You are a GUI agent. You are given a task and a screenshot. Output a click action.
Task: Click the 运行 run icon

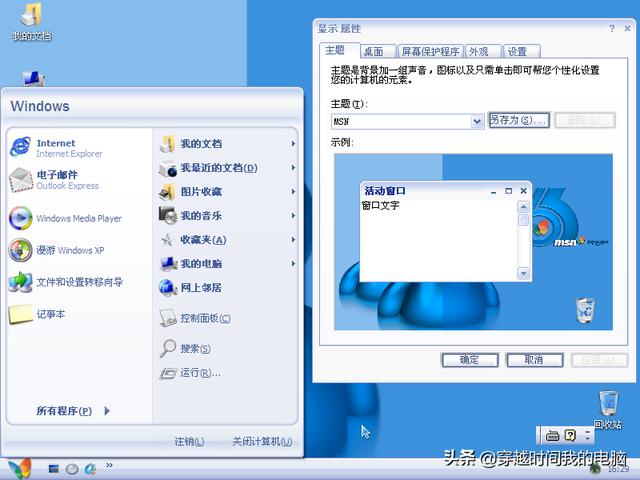(x=168, y=373)
